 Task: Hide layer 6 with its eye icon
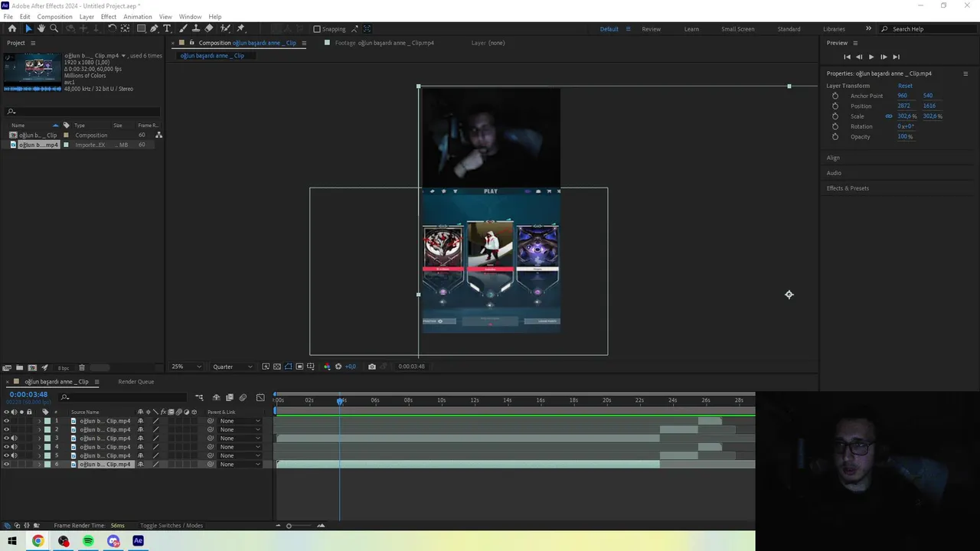pos(6,465)
